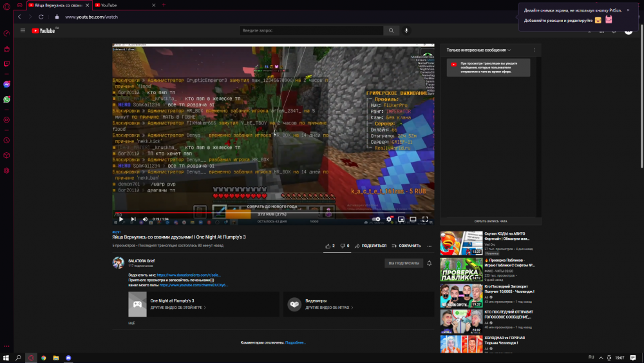Close the second YouTube tab
This screenshot has width=644, height=363.
point(154,5)
